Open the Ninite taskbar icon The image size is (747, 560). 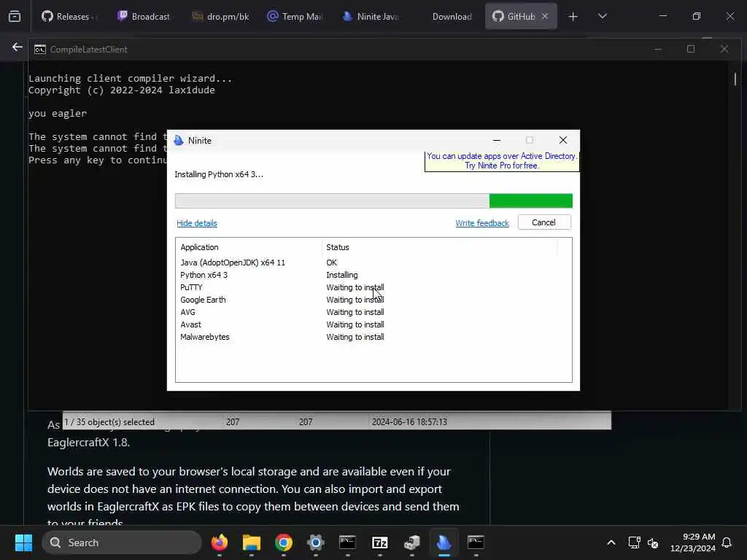coord(444,542)
